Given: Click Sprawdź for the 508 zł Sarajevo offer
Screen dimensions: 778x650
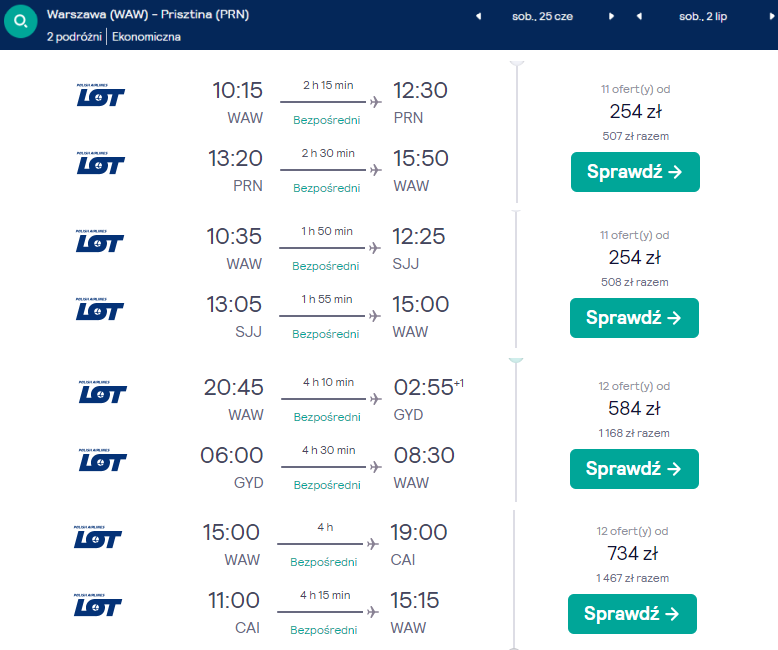Looking at the screenshot, I should (x=634, y=318).
